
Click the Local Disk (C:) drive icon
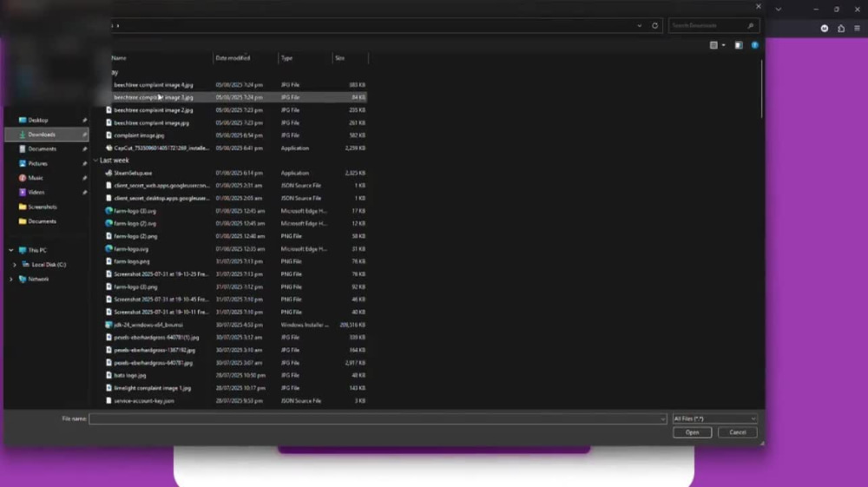pyautogui.click(x=25, y=265)
